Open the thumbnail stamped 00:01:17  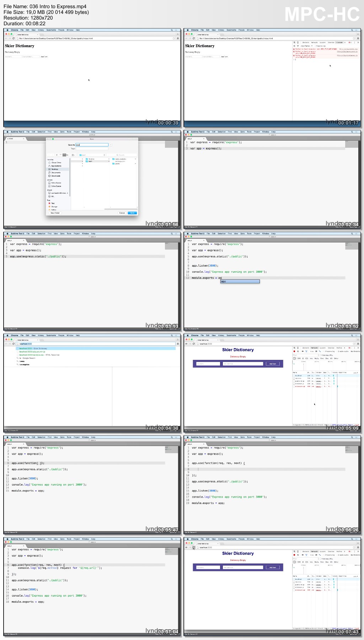(272, 78)
